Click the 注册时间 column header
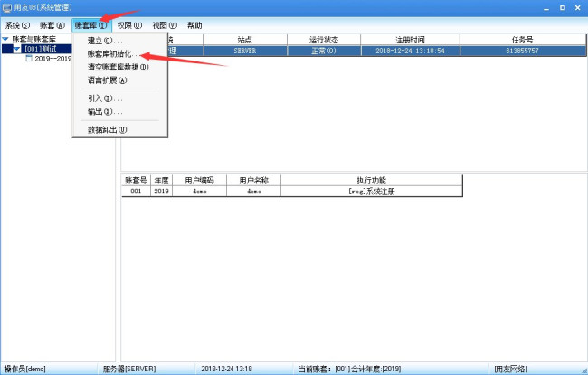Image resolution: width=588 pixels, height=375 pixels. coord(410,40)
